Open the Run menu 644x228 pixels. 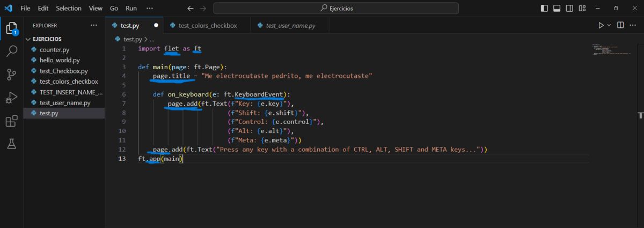(x=131, y=9)
